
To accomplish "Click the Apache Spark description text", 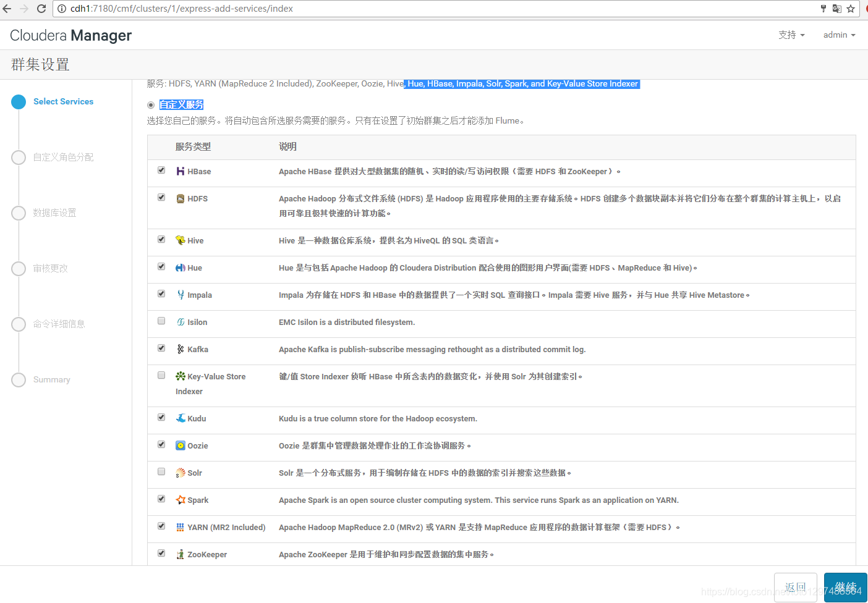I will (x=479, y=500).
